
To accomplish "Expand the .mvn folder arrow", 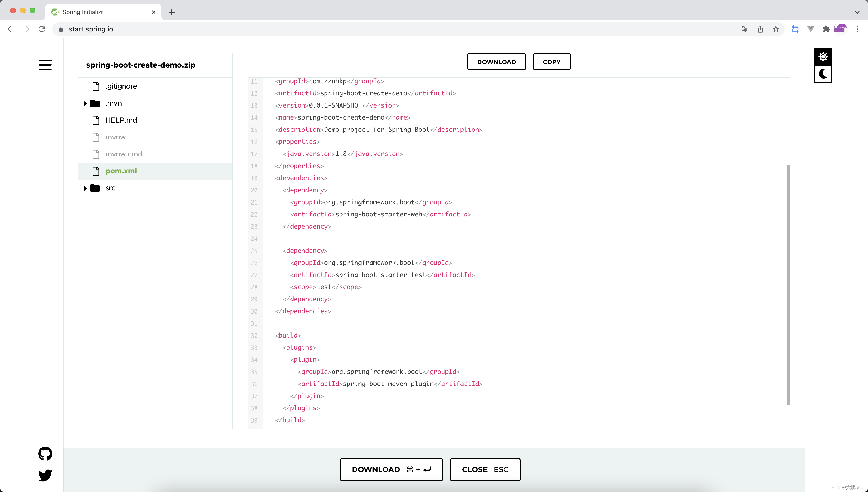I will [85, 103].
